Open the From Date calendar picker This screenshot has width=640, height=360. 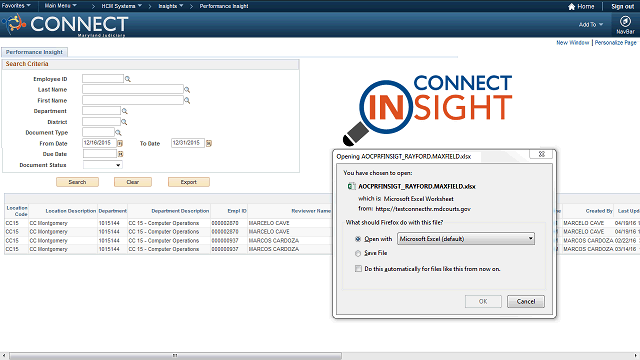click(x=120, y=143)
